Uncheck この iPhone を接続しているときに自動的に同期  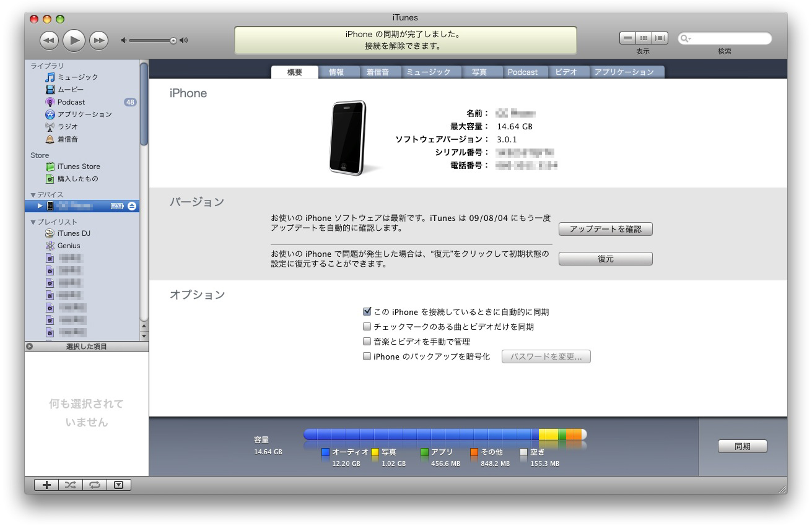pyautogui.click(x=367, y=312)
